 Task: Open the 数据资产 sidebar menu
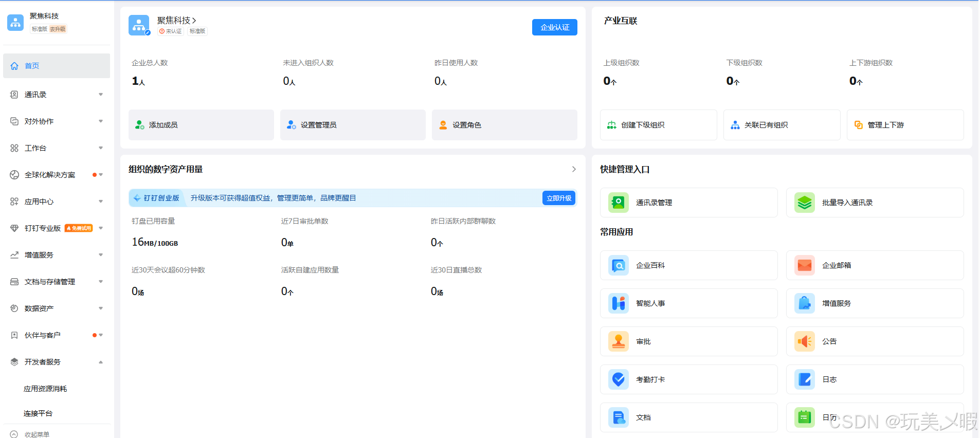57,308
